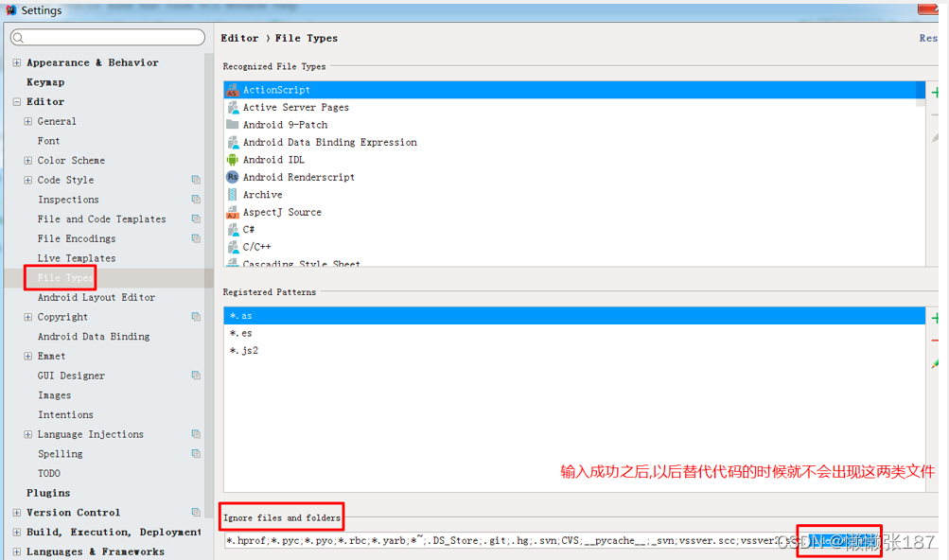Viewport: 949px width, 560px height.
Task: Select the *.js2 registered pattern
Action: pos(574,351)
